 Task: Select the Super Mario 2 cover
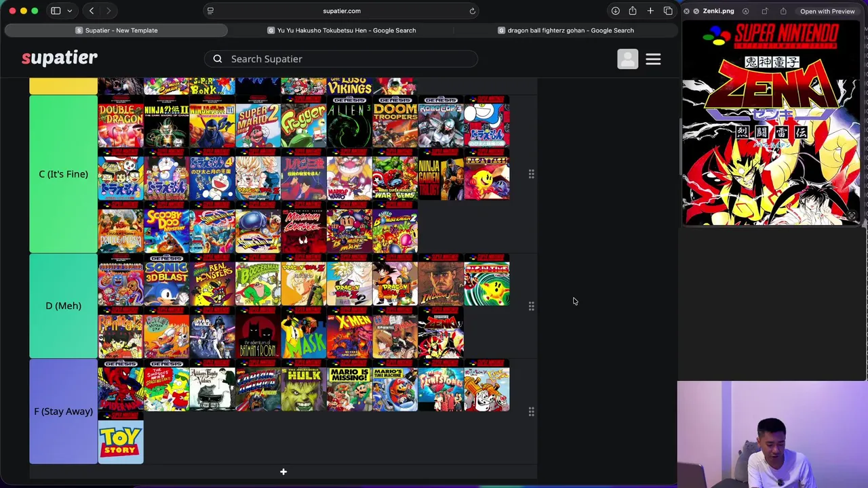pos(258,122)
